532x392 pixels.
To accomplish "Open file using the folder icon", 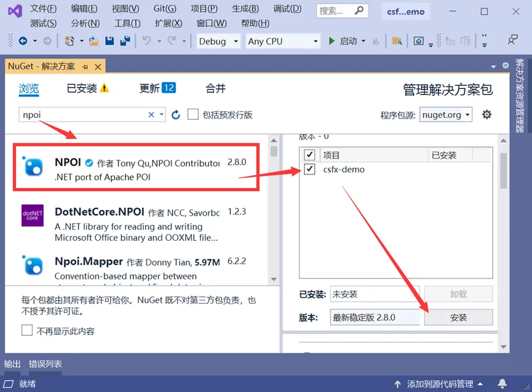I will point(93,41).
